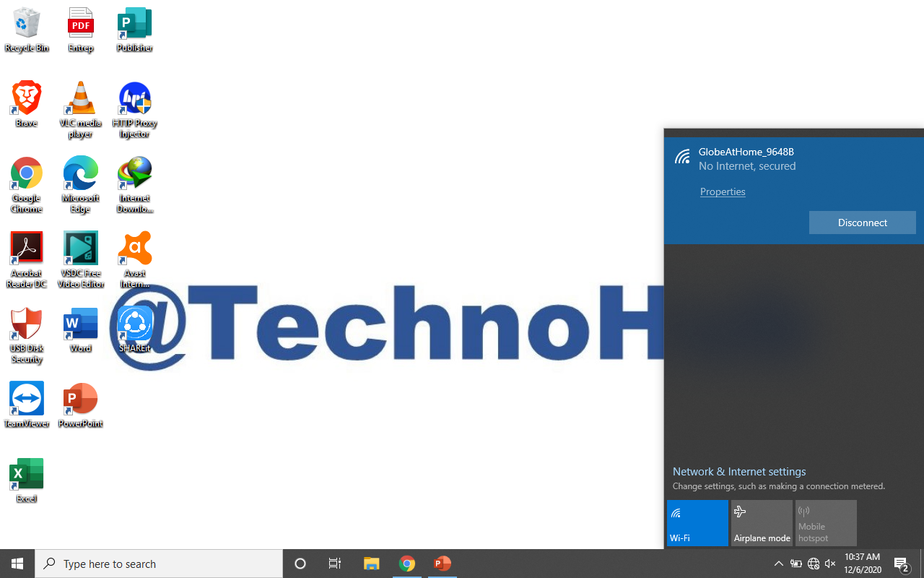Image resolution: width=924 pixels, height=578 pixels.
Task: Click the battery status tray icon
Action: [796, 564]
